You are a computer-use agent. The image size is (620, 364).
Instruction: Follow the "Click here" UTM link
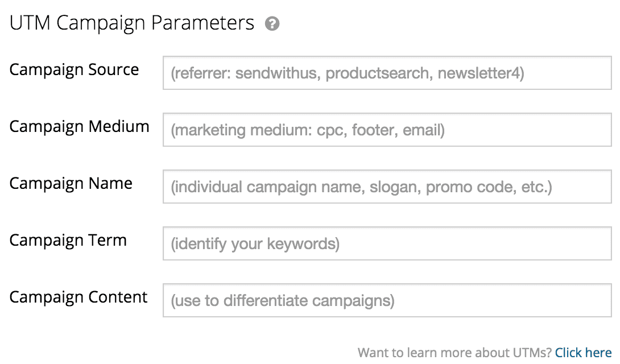(x=583, y=352)
